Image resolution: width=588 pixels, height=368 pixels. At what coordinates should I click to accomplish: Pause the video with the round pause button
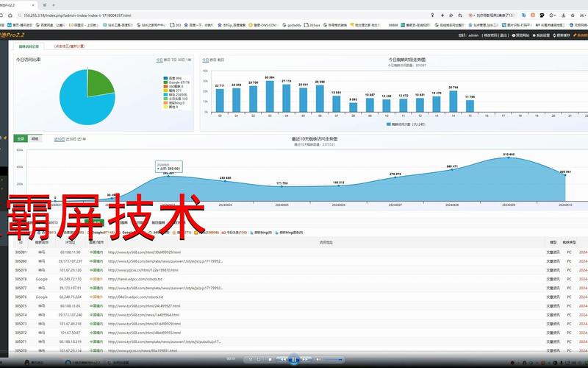coord(293,359)
